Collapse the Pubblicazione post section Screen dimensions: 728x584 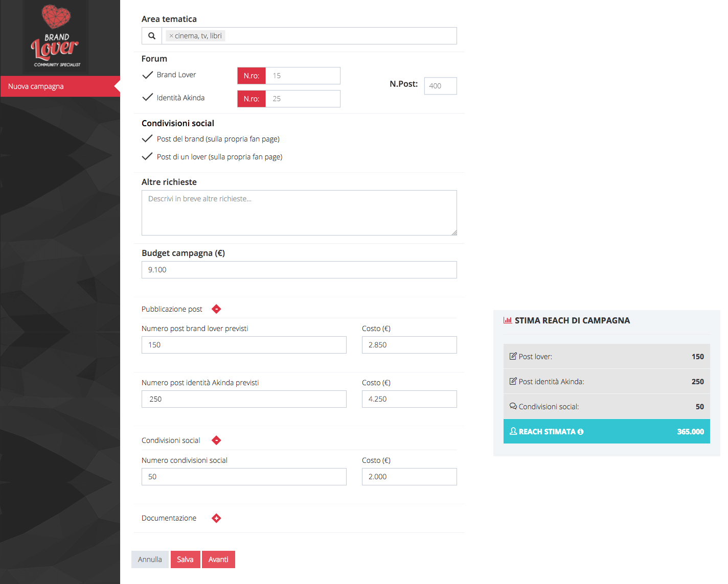pos(216,309)
